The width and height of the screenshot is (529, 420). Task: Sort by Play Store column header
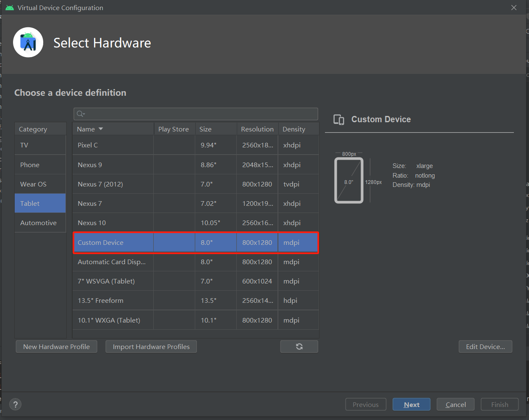coord(174,129)
